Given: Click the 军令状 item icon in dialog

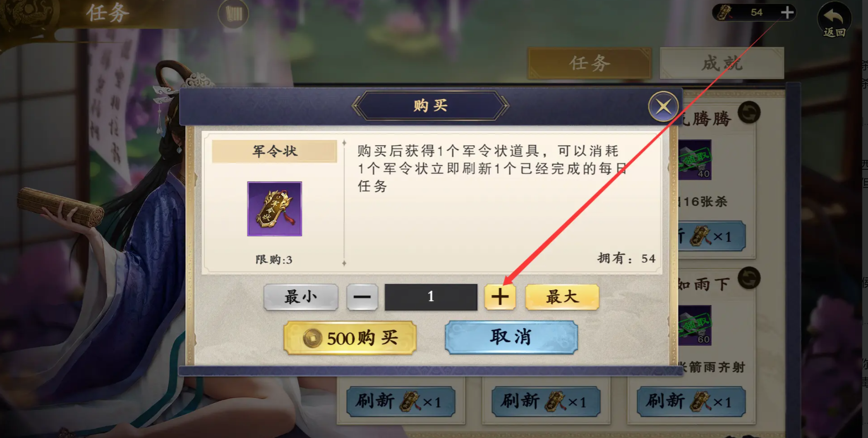Looking at the screenshot, I should click(275, 209).
